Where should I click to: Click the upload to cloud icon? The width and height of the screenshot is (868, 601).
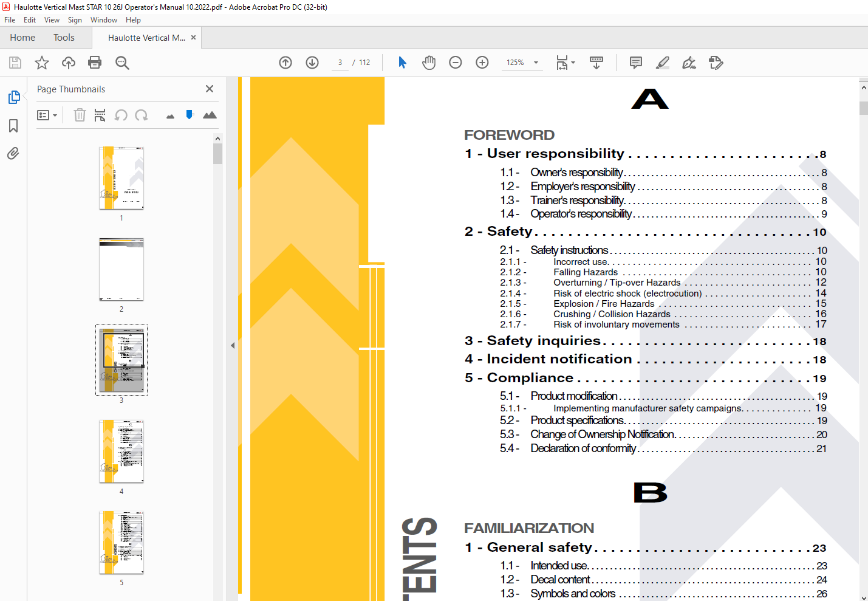pos(69,63)
